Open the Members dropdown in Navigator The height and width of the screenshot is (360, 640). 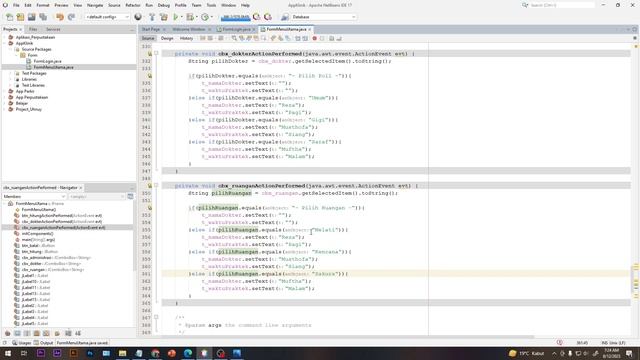pos(34,197)
